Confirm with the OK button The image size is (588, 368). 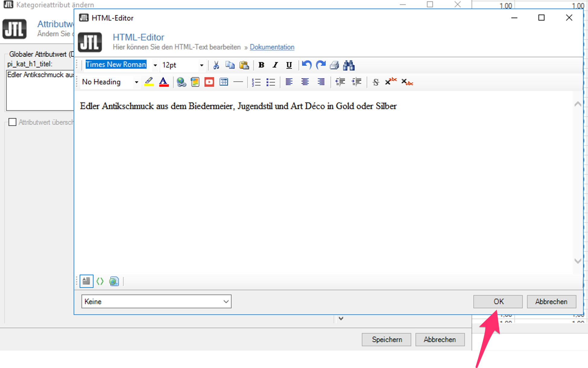(498, 301)
